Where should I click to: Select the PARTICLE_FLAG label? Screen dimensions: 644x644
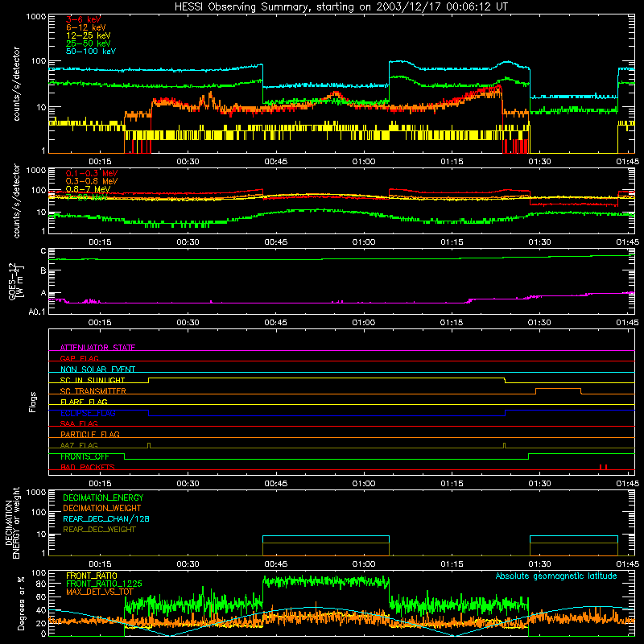coord(90,434)
